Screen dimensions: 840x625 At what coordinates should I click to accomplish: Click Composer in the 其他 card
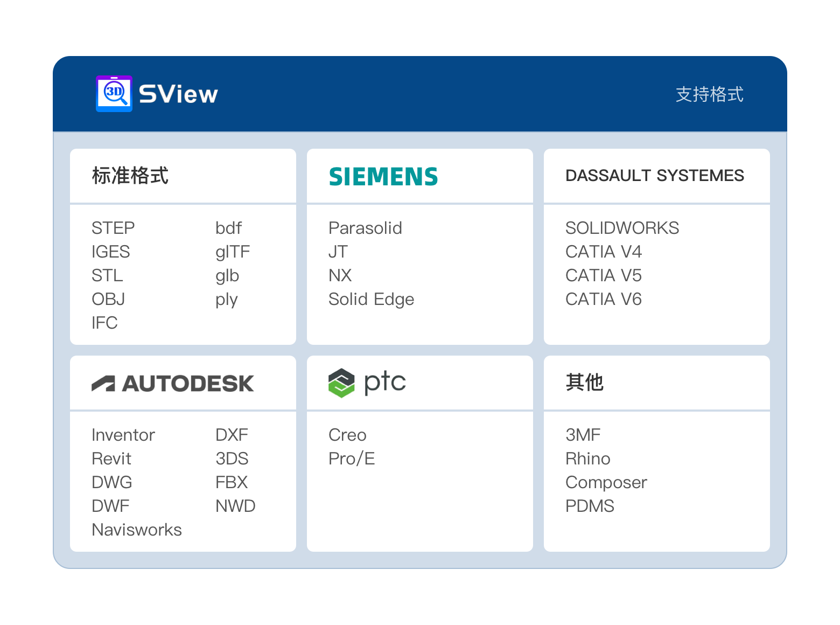pyautogui.click(x=606, y=483)
